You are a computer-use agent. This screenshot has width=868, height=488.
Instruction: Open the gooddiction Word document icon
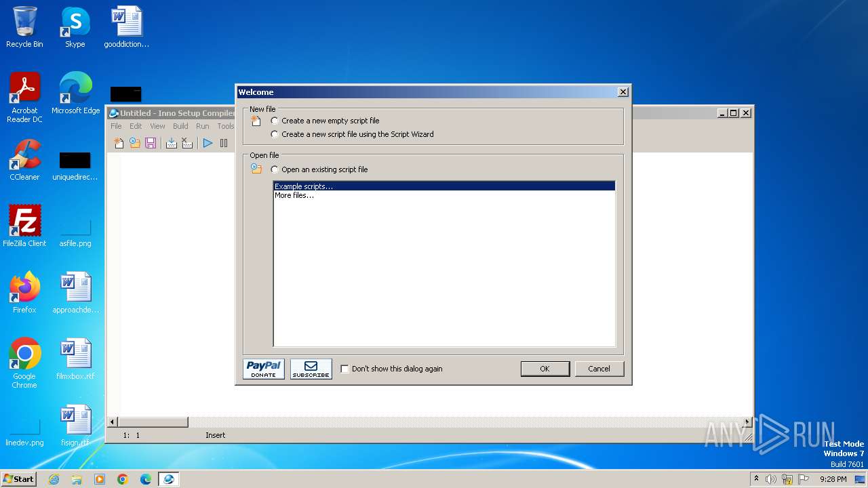(127, 27)
